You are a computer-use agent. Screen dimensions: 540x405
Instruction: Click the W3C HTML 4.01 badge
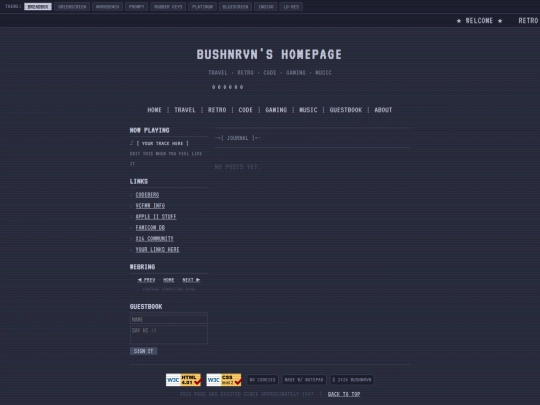(183, 380)
